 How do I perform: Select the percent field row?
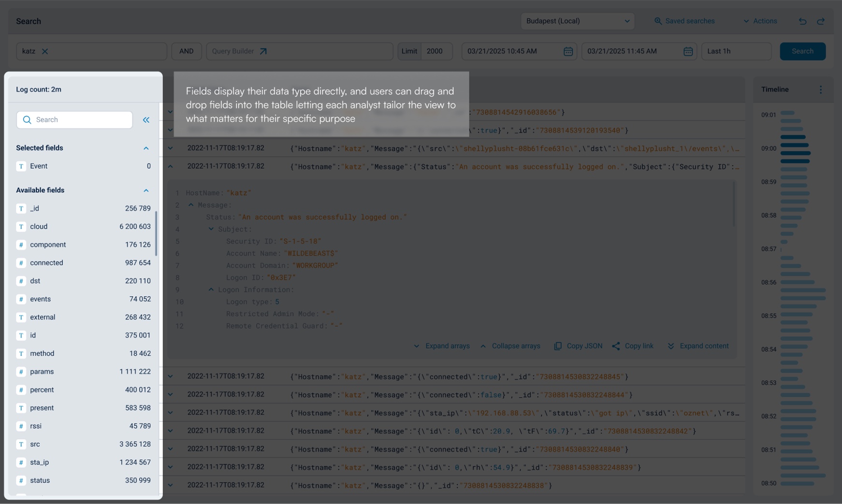point(84,390)
